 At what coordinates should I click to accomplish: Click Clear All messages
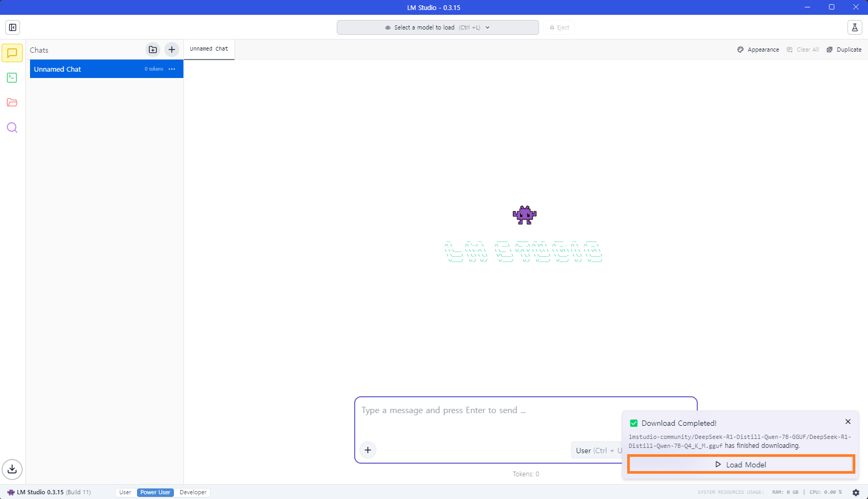[x=803, y=50]
